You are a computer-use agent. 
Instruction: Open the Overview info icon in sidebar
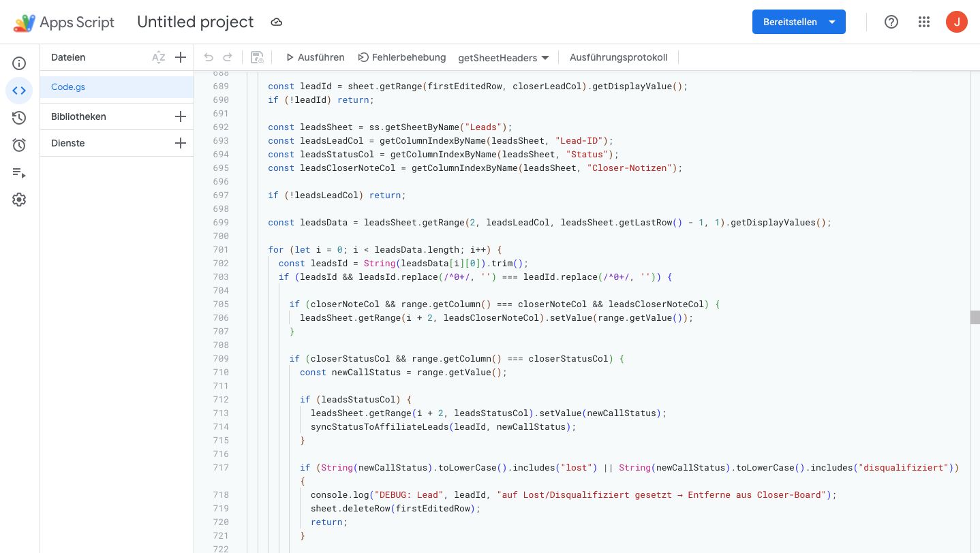click(x=19, y=63)
